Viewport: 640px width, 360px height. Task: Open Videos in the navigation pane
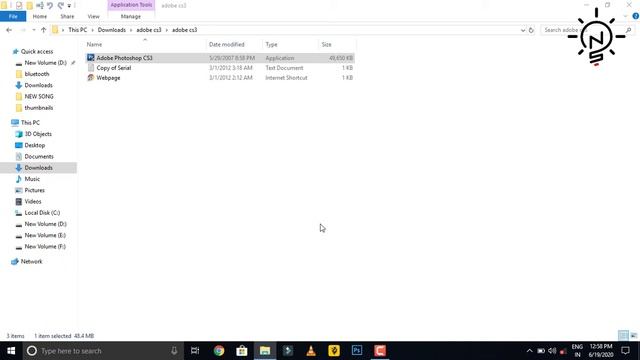33,202
